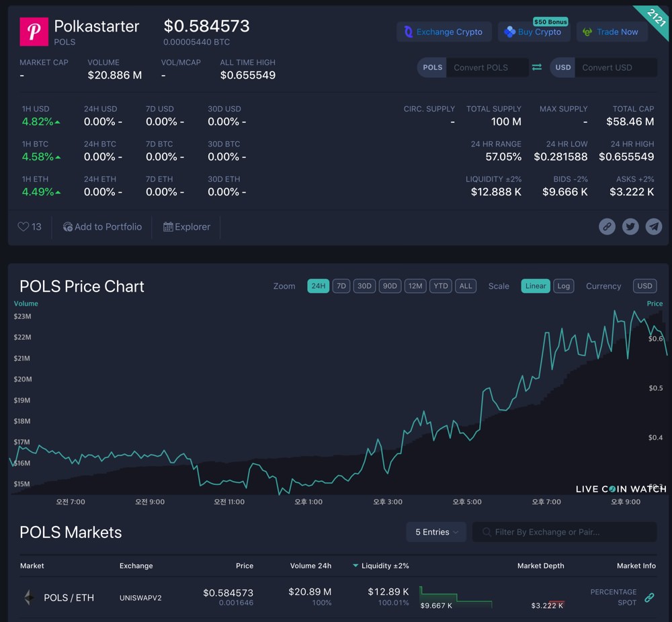Open the USD currency selector on chart
Image resolution: width=672 pixels, height=622 pixels.
(x=644, y=285)
